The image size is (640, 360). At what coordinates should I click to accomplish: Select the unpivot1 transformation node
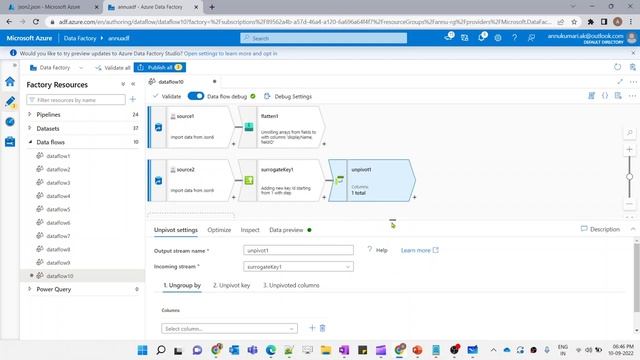click(x=372, y=180)
